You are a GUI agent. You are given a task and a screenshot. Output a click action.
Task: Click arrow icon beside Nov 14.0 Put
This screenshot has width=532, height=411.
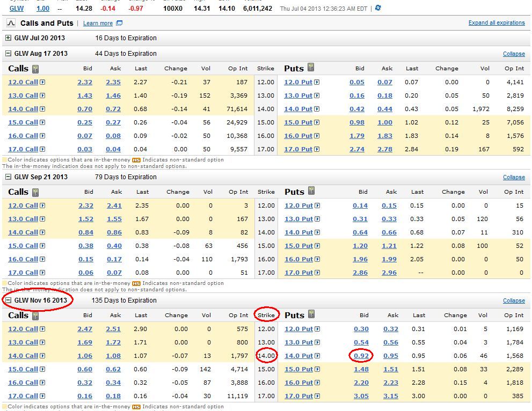pos(317,356)
